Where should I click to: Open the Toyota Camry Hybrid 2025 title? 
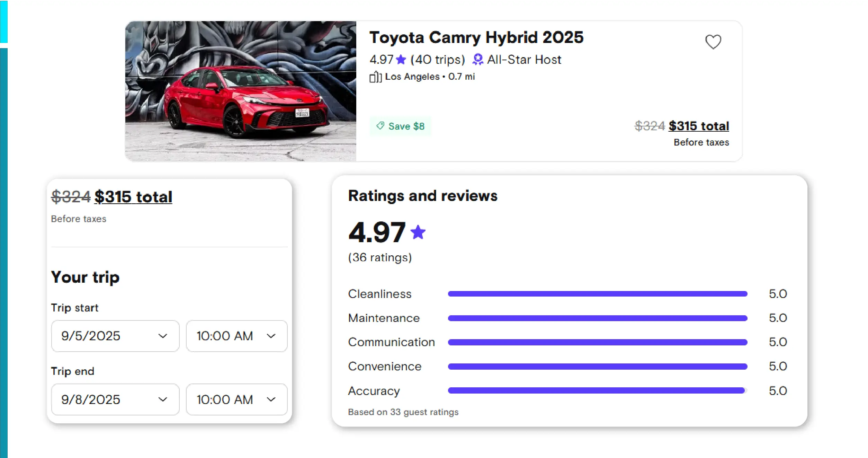476,37
